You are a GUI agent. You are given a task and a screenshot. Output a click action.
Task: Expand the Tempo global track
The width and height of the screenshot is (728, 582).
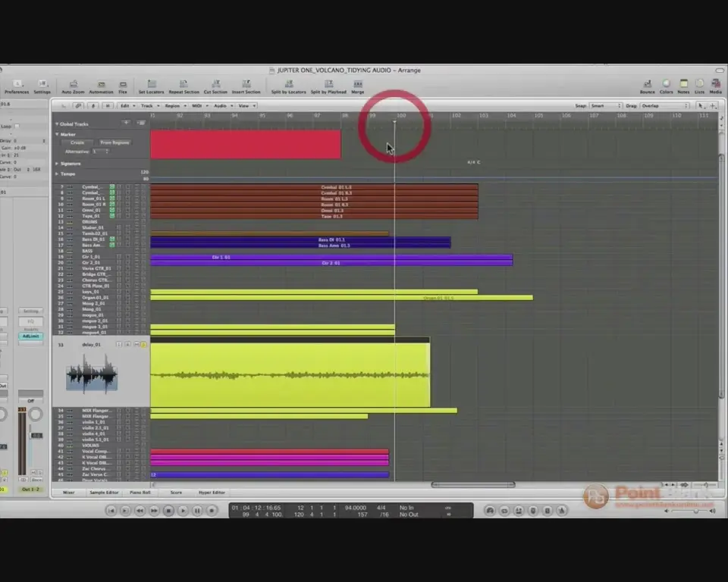(57, 174)
